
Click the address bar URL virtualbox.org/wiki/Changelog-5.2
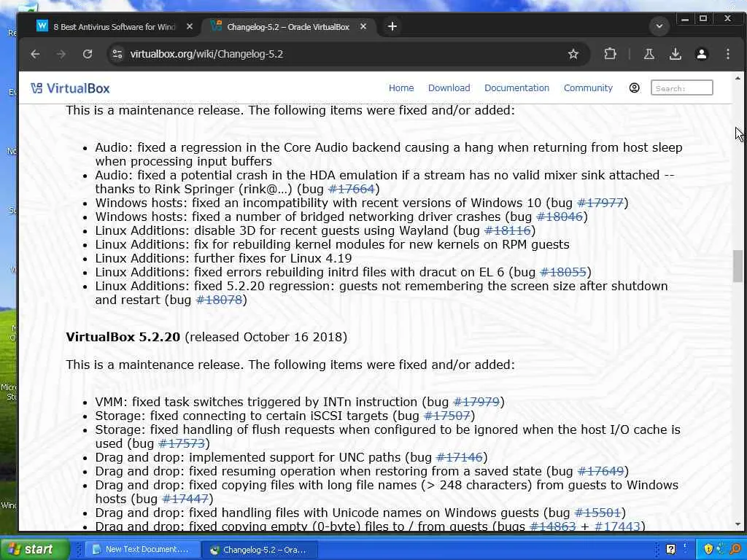point(206,54)
